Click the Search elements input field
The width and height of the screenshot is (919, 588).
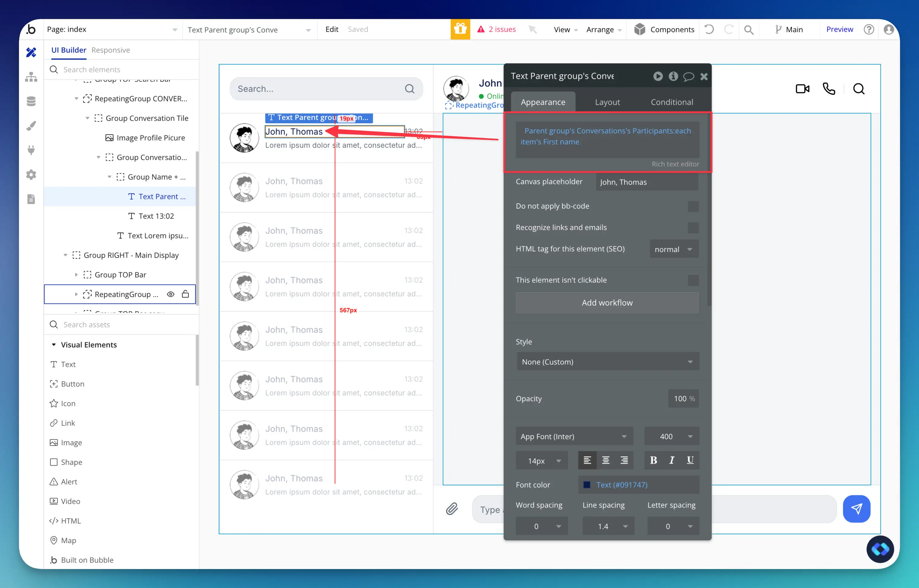pos(121,69)
